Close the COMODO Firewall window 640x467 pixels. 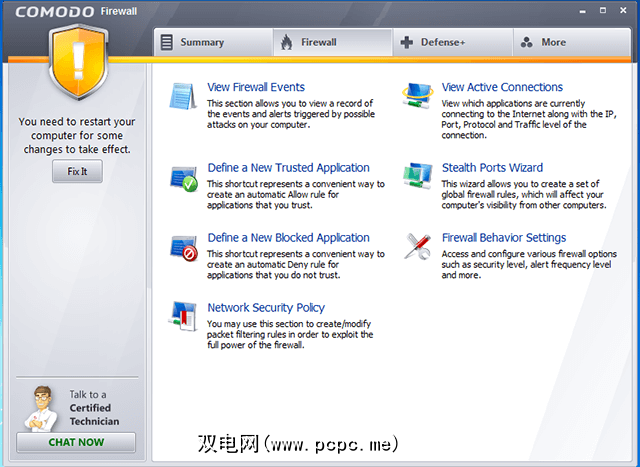(x=623, y=11)
